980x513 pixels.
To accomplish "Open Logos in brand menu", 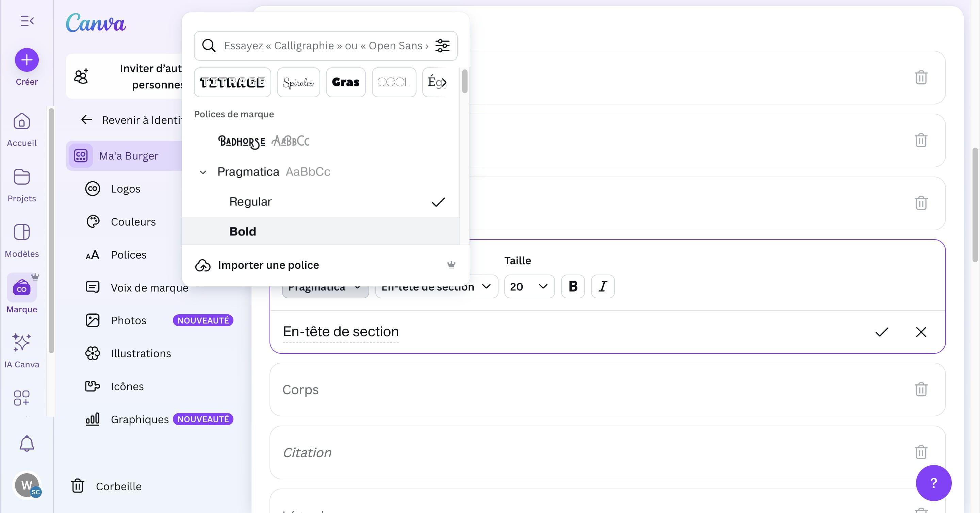I will [x=125, y=188].
